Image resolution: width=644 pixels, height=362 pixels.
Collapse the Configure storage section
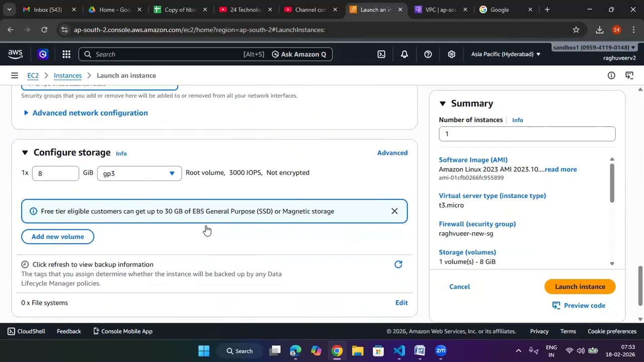(x=25, y=153)
